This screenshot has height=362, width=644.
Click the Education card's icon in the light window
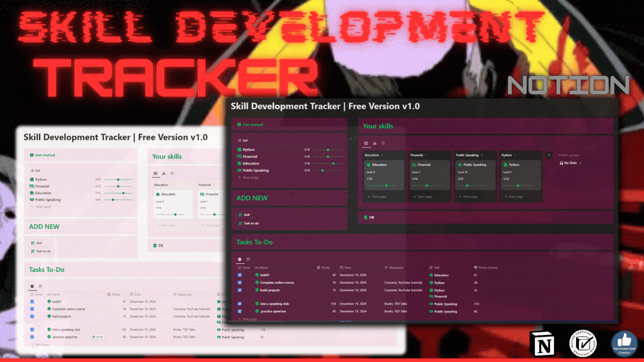(x=158, y=194)
